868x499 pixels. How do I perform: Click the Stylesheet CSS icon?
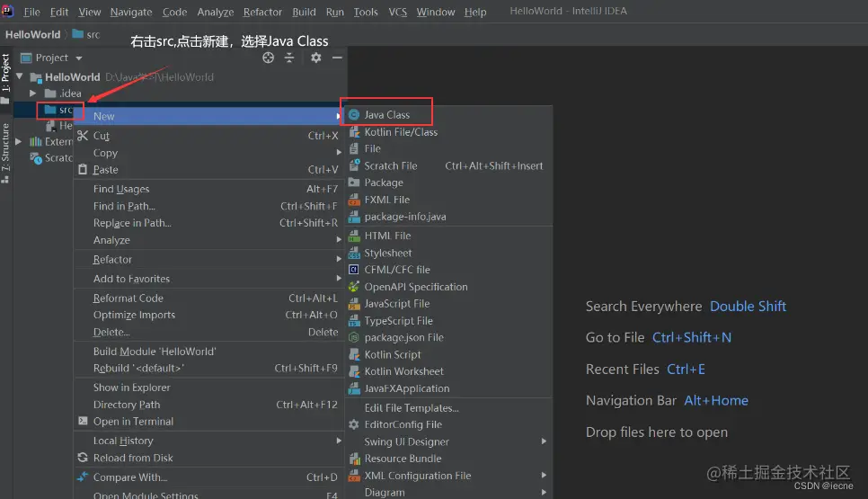click(354, 254)
